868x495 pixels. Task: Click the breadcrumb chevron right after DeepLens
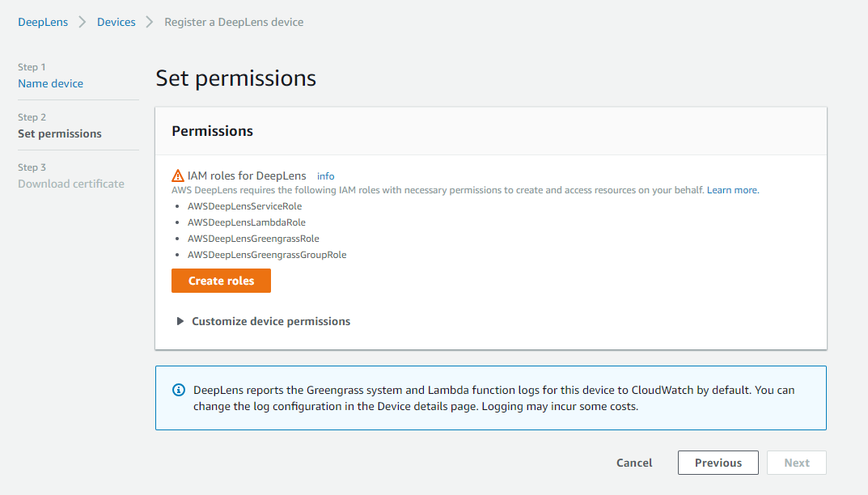[x=83, y=22]
